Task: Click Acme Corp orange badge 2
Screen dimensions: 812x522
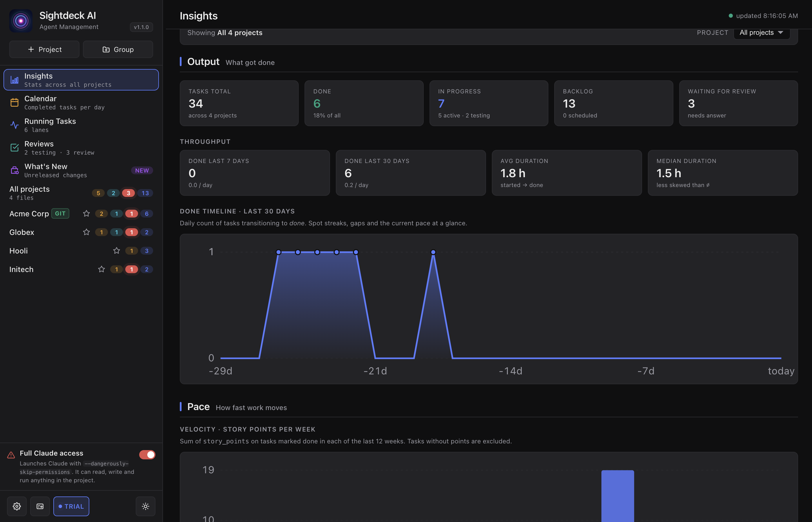Action: [101, 213]
